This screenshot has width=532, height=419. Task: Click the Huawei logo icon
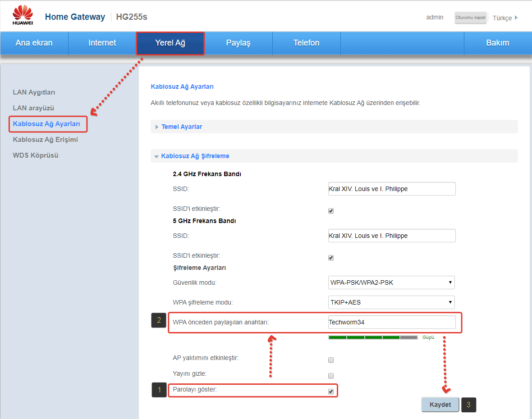pyautogui.click(x=22, y=16)
